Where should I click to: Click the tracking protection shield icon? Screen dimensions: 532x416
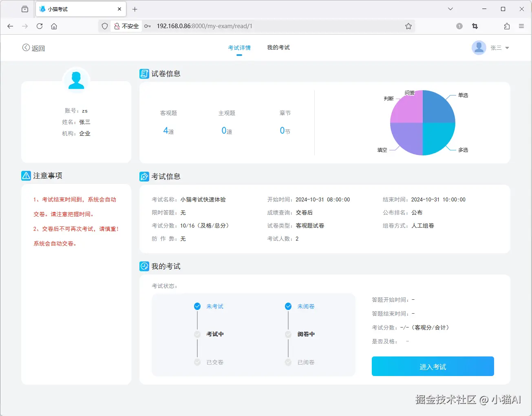click(x=104, y=26)
